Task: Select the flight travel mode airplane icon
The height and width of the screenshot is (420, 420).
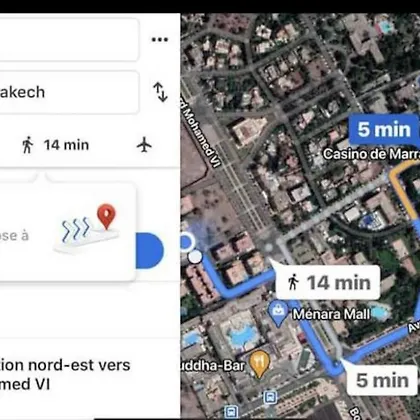Action: tap(144, 145)
